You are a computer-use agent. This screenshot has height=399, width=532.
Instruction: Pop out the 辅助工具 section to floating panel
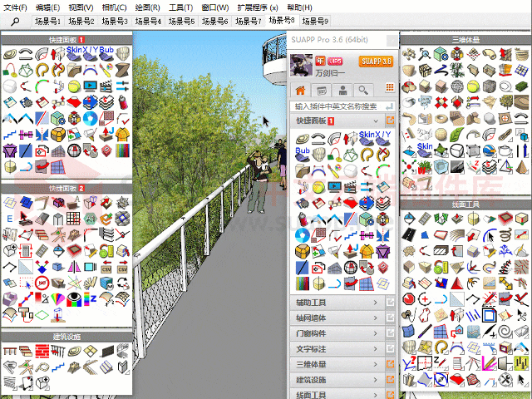tap(390, 303)
